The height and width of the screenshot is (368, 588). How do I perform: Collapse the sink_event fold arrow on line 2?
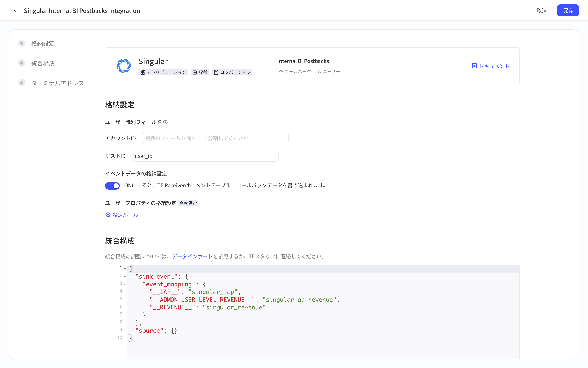pyautogui.click(x=125, y=277)
